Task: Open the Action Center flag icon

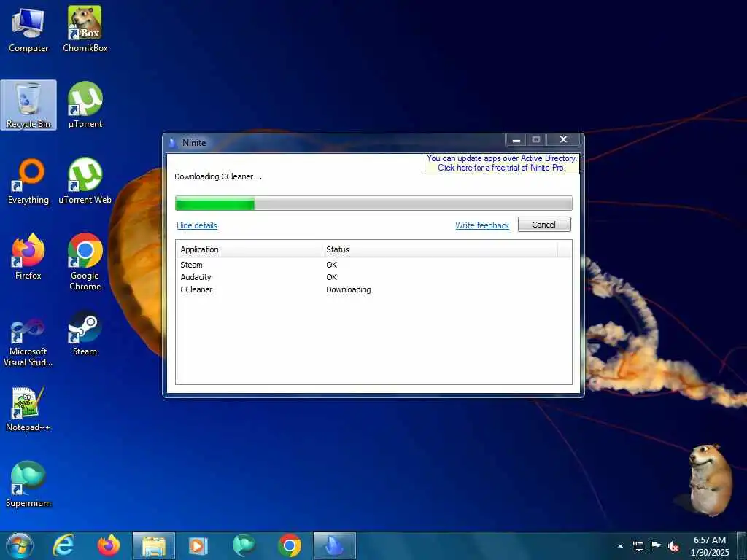Action: tap(656, 546)
